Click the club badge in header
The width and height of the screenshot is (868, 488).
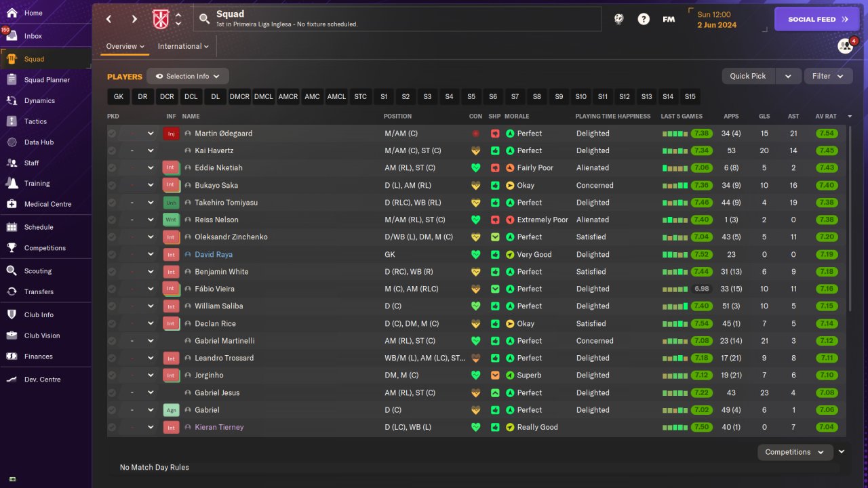click(x=161, y=19)
